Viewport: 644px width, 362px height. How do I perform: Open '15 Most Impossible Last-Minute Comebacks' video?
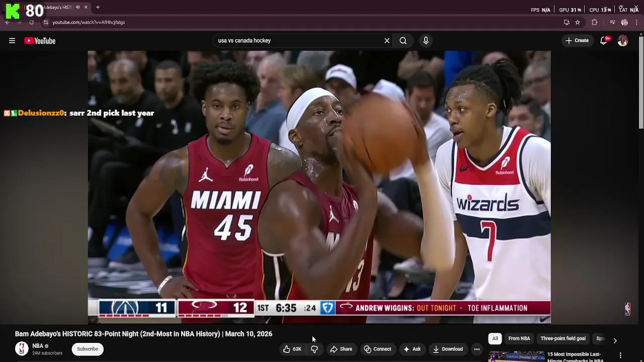575,357
